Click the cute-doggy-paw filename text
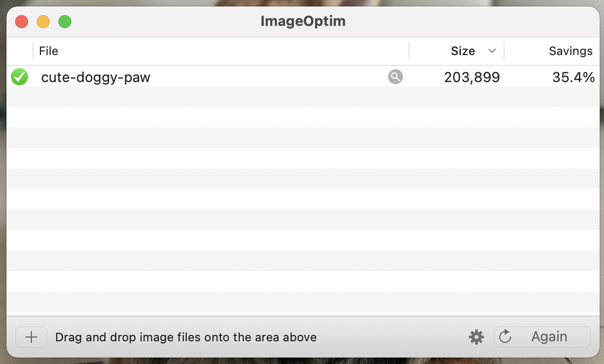The image size is (604, 364). 96,77
